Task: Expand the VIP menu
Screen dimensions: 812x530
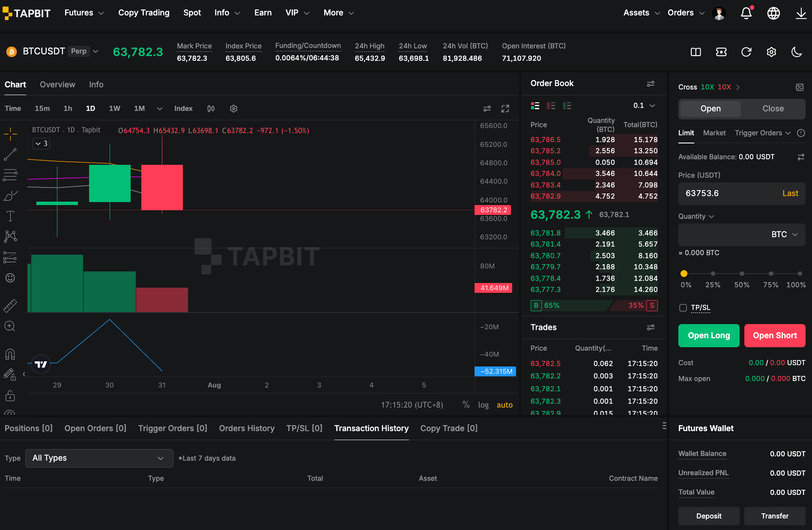Action: (297, 13)
